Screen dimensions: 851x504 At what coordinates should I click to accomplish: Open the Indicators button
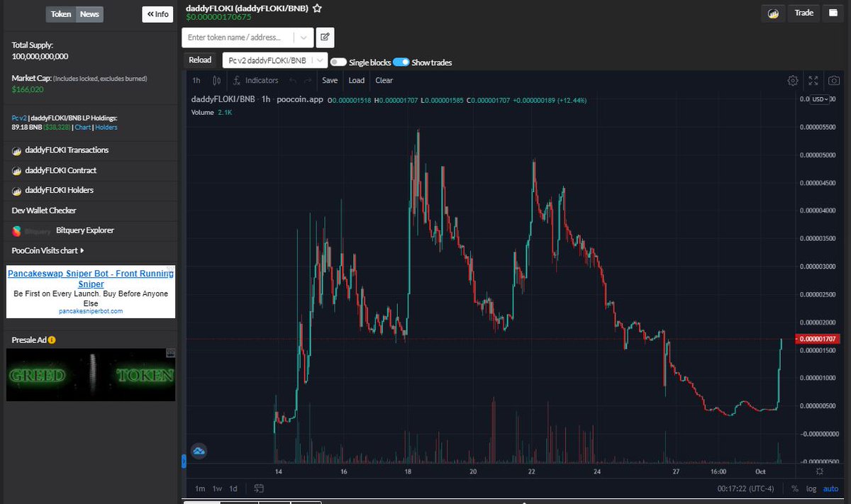(x=255, y=81)
